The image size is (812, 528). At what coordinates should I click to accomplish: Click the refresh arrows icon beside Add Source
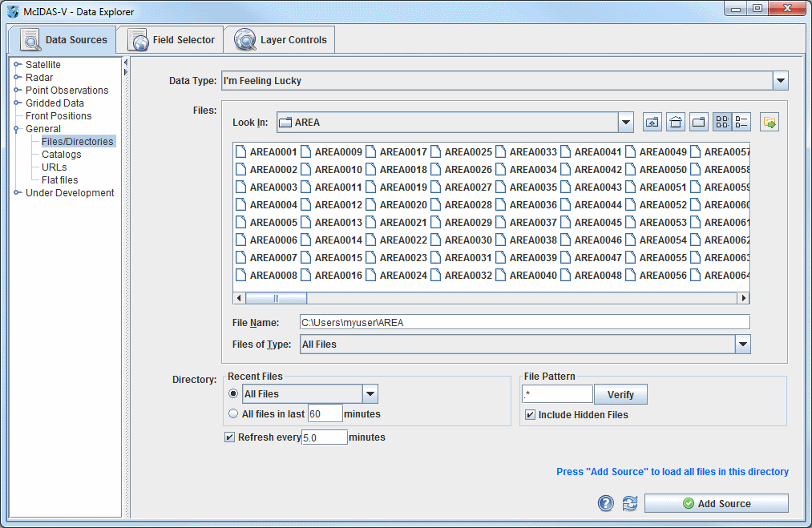point(630,503)
